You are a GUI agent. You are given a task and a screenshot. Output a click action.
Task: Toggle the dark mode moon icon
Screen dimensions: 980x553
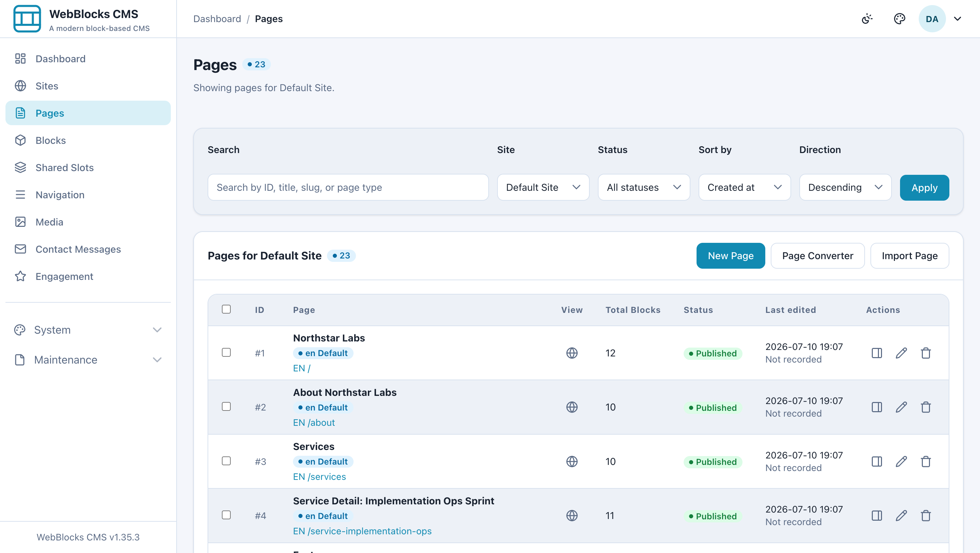[x=867, y=19]
